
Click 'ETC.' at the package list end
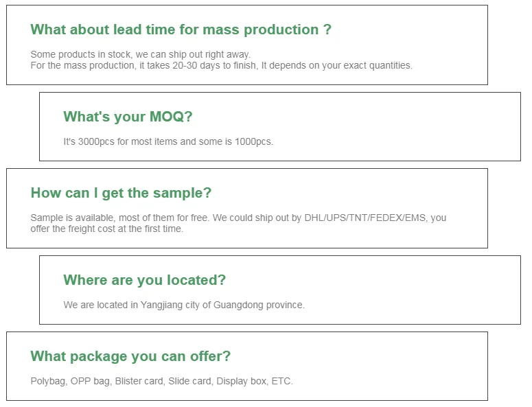[x=282, y=381]
